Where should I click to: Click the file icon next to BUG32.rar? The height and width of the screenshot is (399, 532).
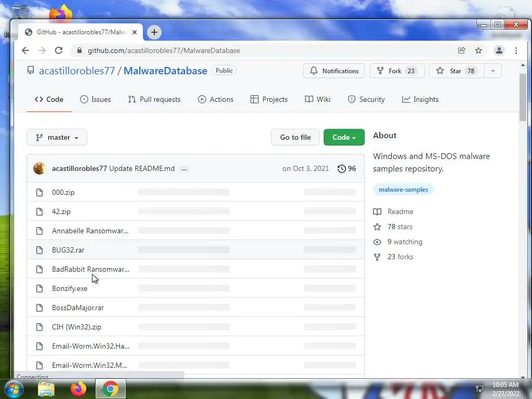(x=39, y=250)
